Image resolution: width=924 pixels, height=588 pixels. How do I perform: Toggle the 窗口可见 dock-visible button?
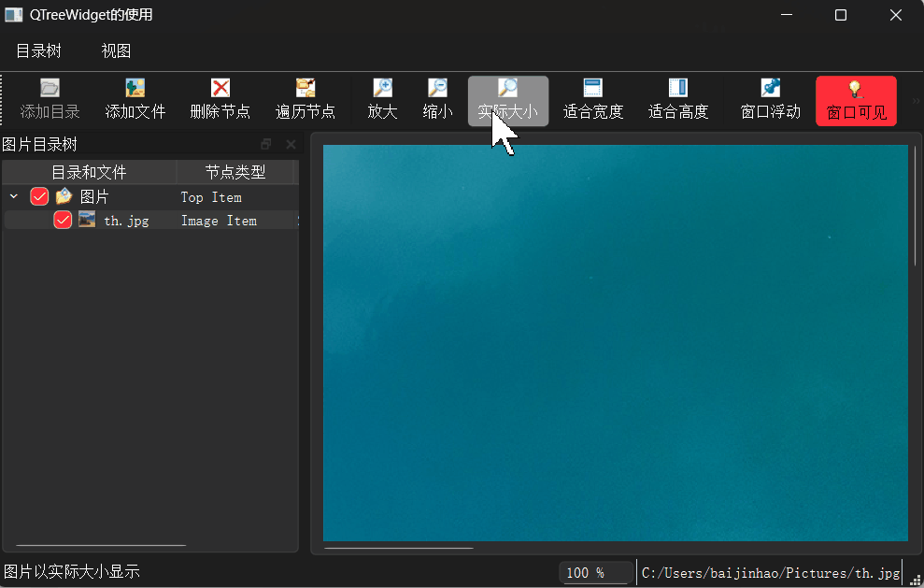tap(856, 101)
